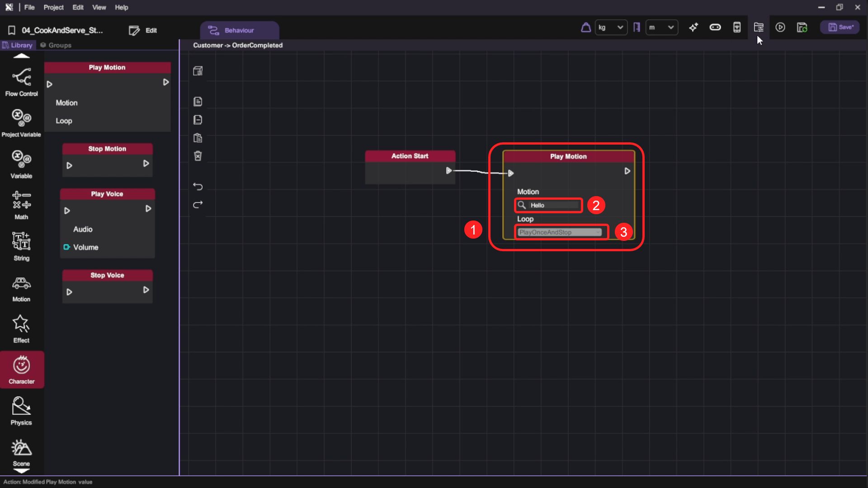The height and width of the screenshot is (488, 868).
Task: Click the trash delete icon in canvas toolbar
Action: tap(198, 156)
